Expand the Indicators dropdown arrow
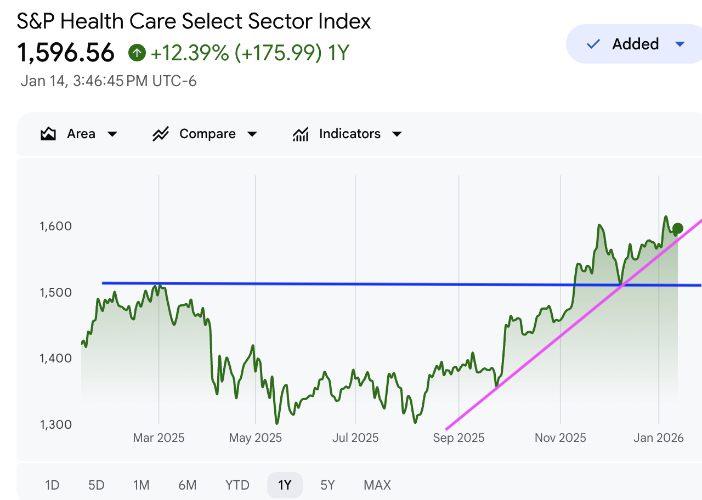This screenshot has width=702, height=500. click(397, 134)
